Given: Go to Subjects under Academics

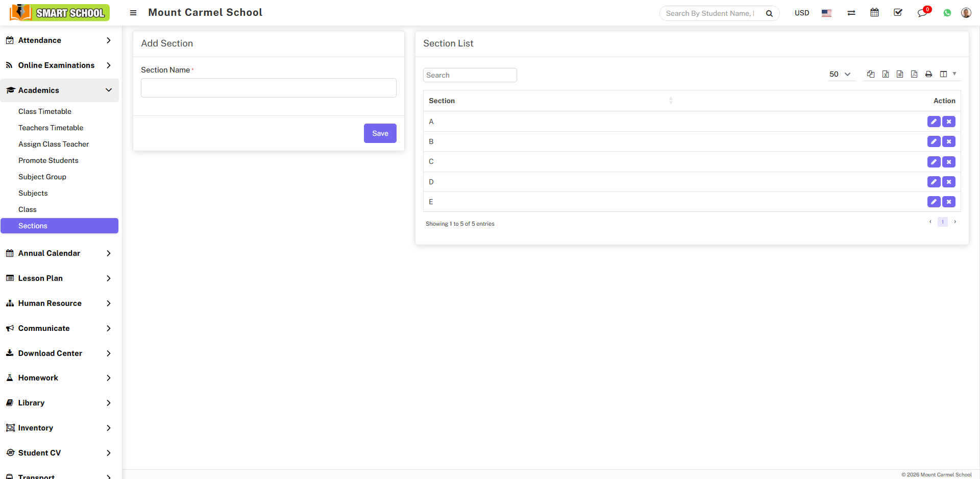Looking at the screenshot, I should pyautogui.click(x=33, y=193).
